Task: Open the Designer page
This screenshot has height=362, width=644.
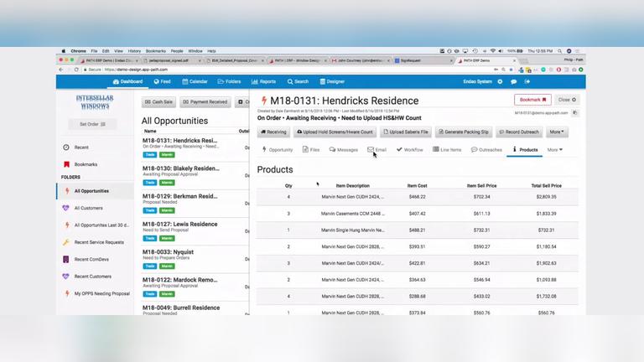Action: (332, 81)
